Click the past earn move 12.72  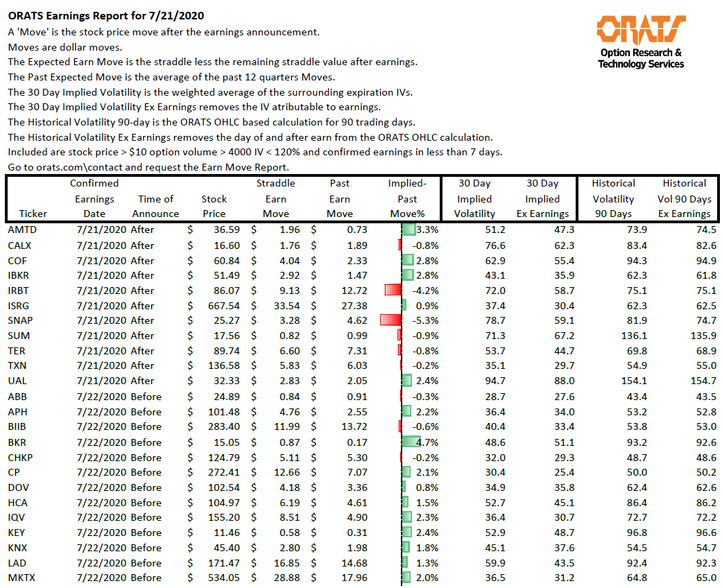click(x=354, y=291)
